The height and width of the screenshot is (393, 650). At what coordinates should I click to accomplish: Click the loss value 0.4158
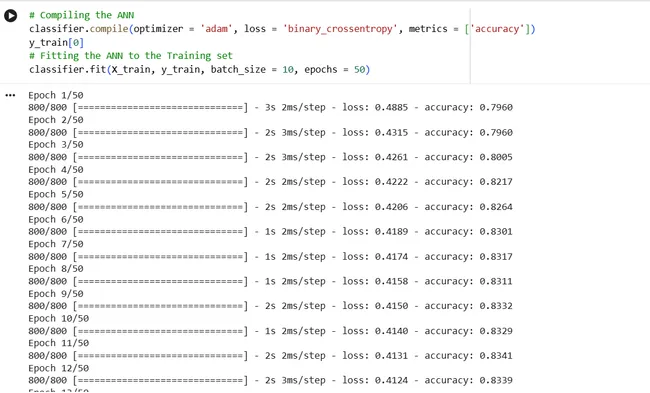(391, 281)
